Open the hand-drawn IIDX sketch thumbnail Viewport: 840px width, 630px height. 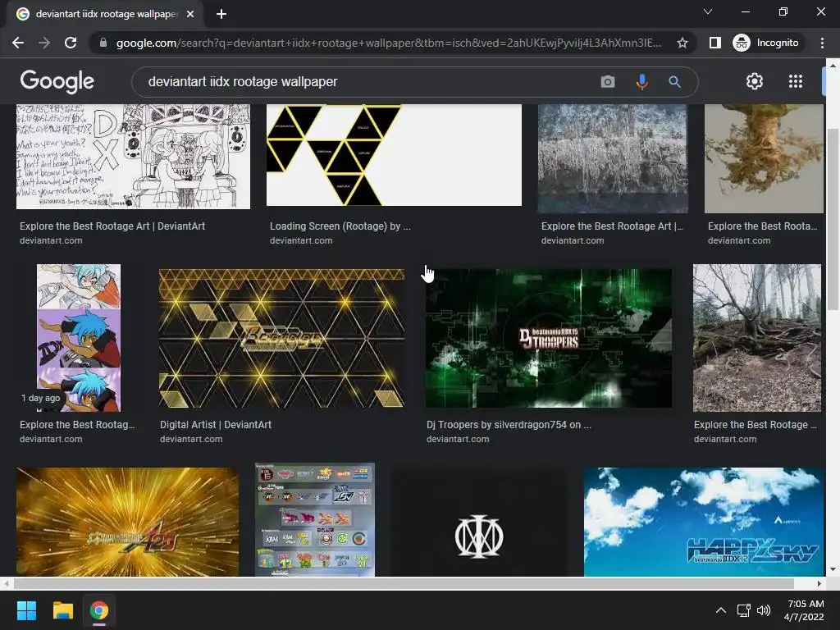133,157
